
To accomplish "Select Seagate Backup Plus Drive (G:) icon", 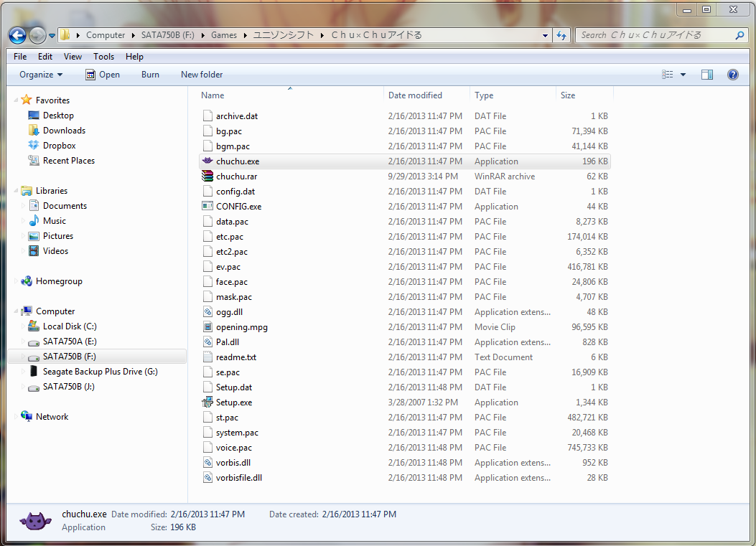I will pos(34,371).
